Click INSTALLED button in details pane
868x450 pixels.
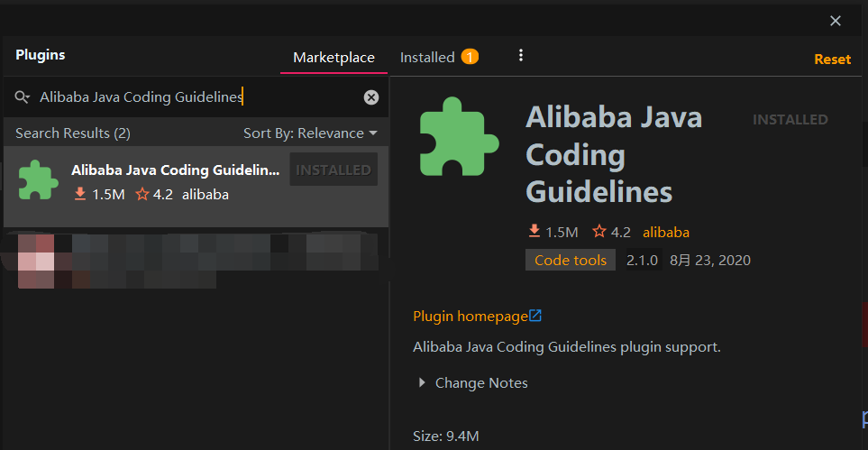click(790, 120)
